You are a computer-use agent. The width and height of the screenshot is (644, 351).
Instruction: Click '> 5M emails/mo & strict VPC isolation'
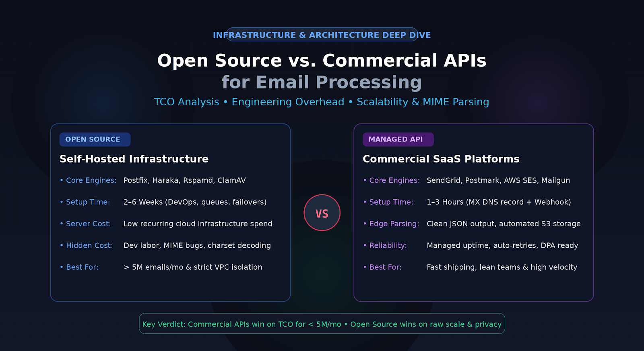coord(193,267)
